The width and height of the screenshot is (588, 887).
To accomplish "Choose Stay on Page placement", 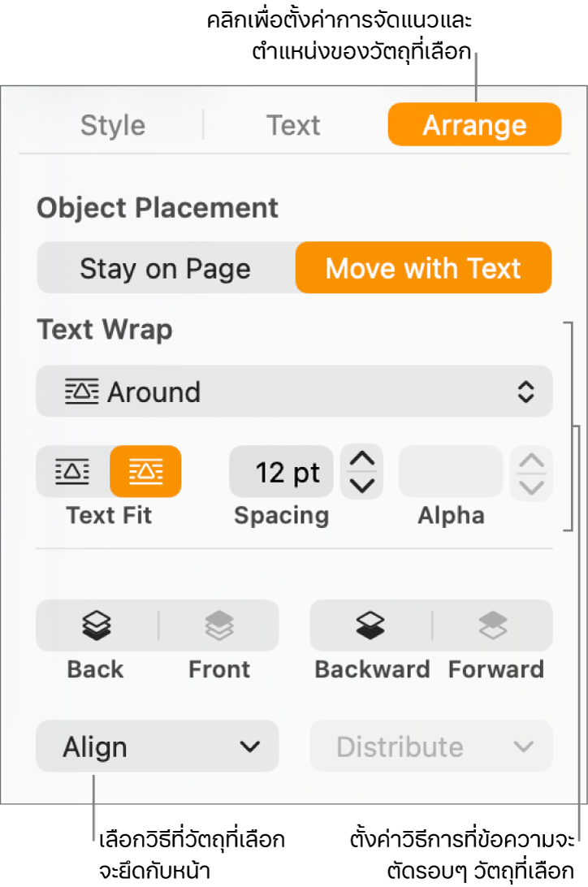I will 166,268.
